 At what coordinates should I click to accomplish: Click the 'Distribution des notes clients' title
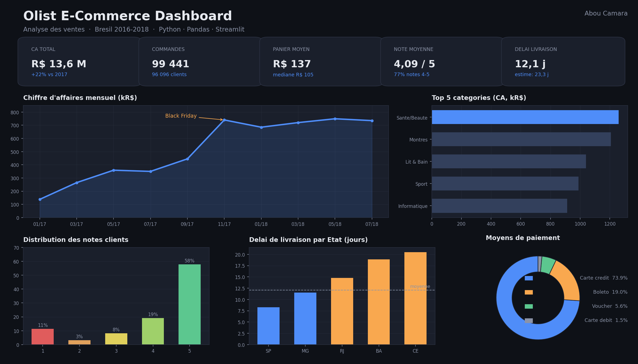tap(76, 240)
